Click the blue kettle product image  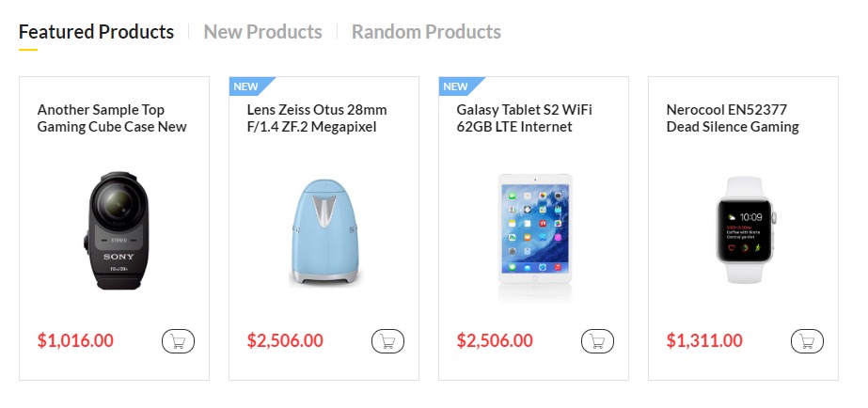(x=324, y=232)
